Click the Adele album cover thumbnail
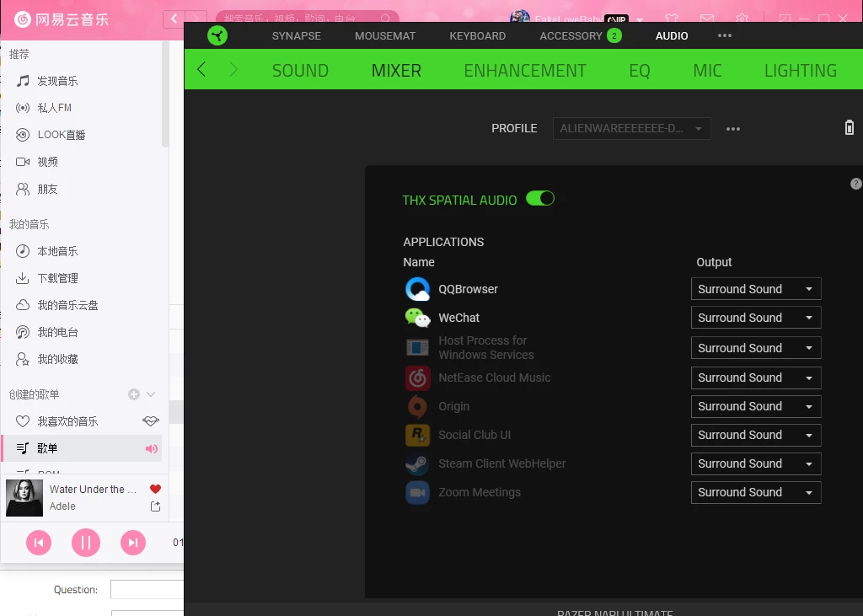The height and width of the screenshot is (616, 863). pos(24,498)
